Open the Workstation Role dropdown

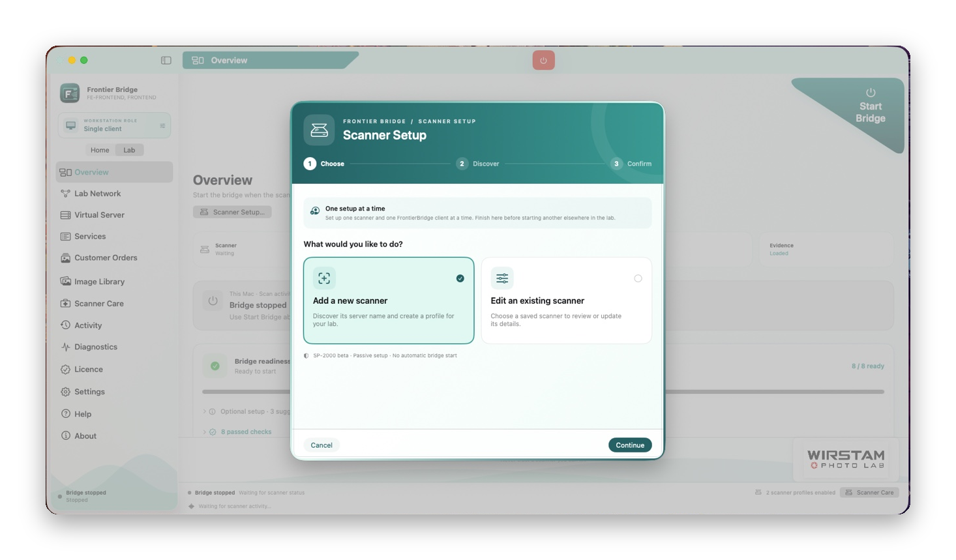click(114, 125)
